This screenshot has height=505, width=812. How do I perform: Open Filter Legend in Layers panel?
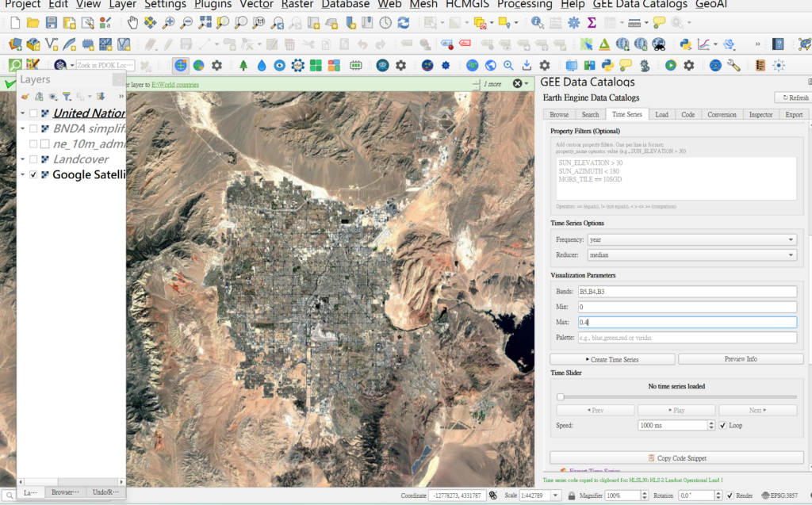tap(67, 97)
